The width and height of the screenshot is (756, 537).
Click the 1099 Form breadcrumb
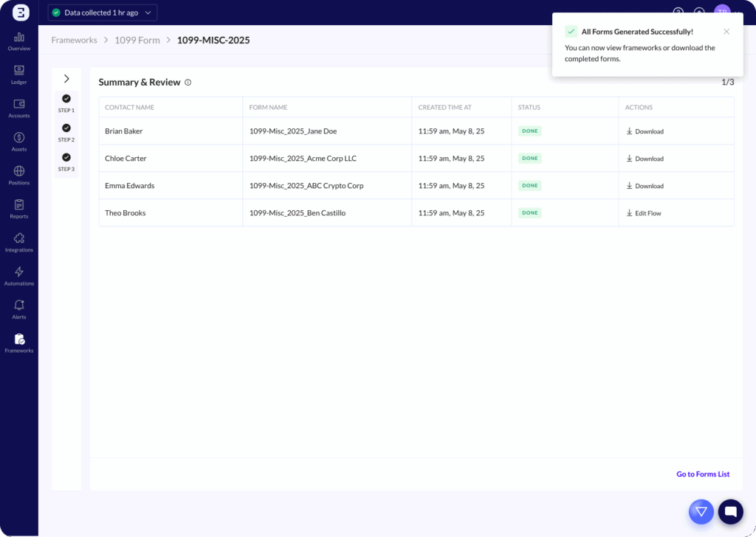[x=137, y=40]
